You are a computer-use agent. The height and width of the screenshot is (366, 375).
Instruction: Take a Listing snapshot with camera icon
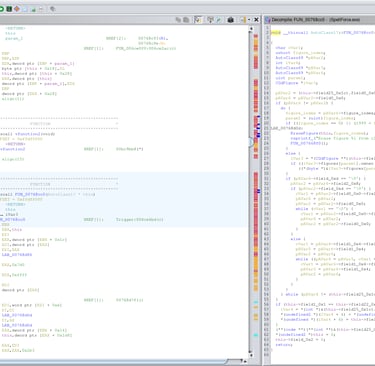pos(230,20)
